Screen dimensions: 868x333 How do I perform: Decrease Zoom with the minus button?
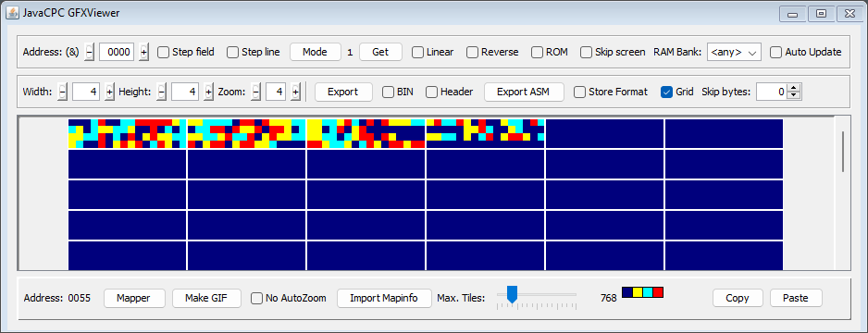click(x=255, y=92)
